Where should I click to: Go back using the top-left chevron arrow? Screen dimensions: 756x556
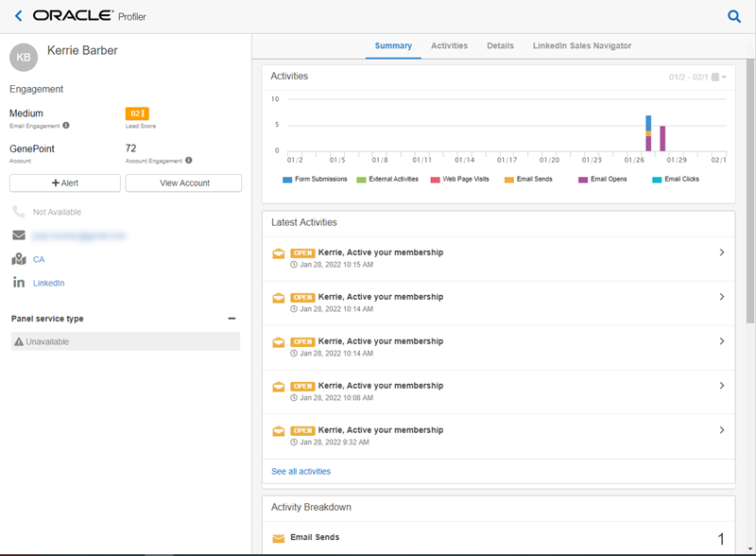18,16
